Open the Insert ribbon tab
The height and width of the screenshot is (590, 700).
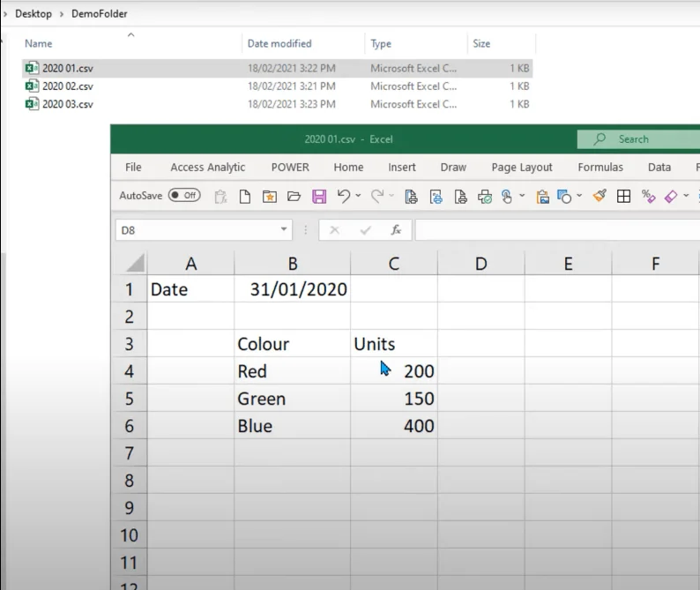click(402, 167)
